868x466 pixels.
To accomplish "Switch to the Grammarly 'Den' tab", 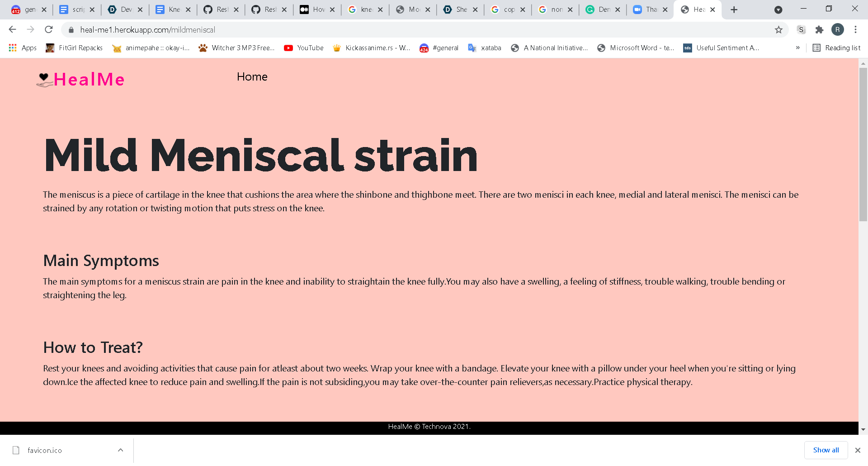I will [603, 10].
